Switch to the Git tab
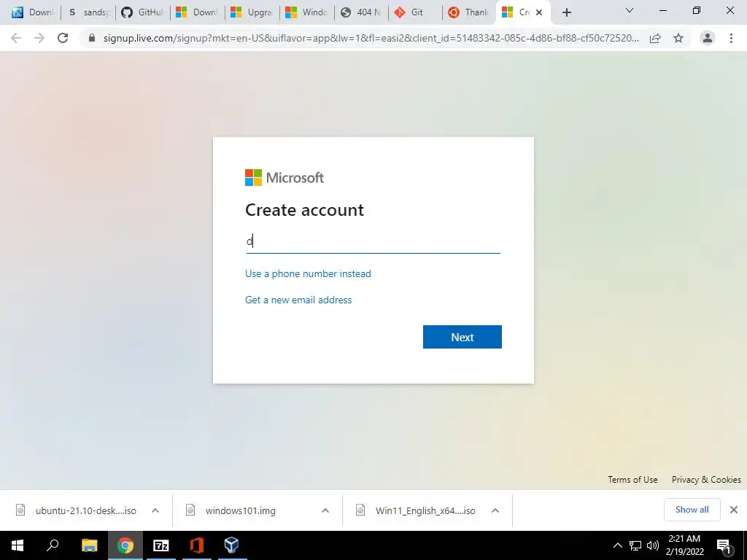The image size is (747, 560). pyautogui.click(x=415, y=12)
